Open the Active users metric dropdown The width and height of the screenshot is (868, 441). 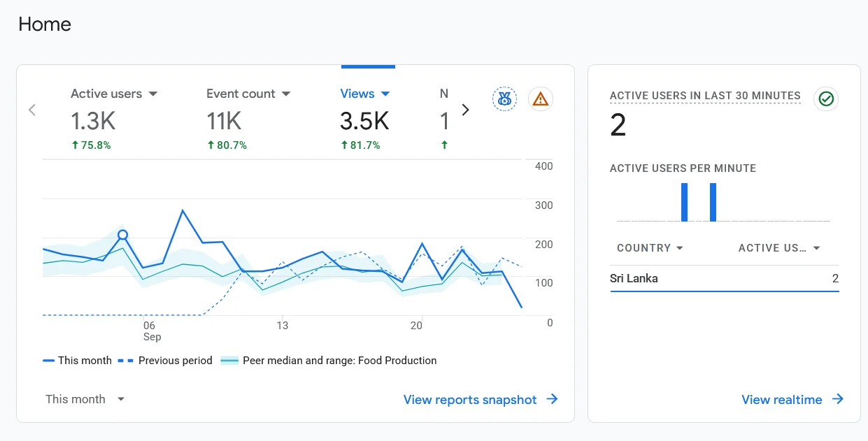[153, 94]
